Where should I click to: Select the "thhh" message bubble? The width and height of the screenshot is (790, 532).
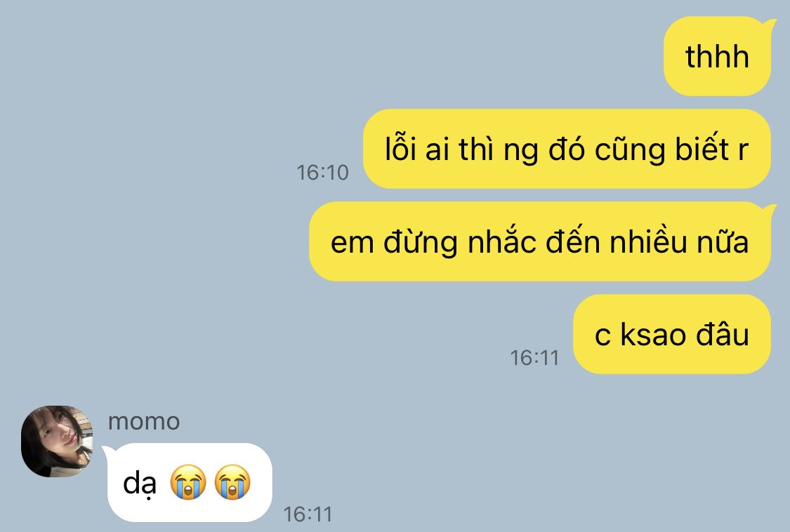717,56
